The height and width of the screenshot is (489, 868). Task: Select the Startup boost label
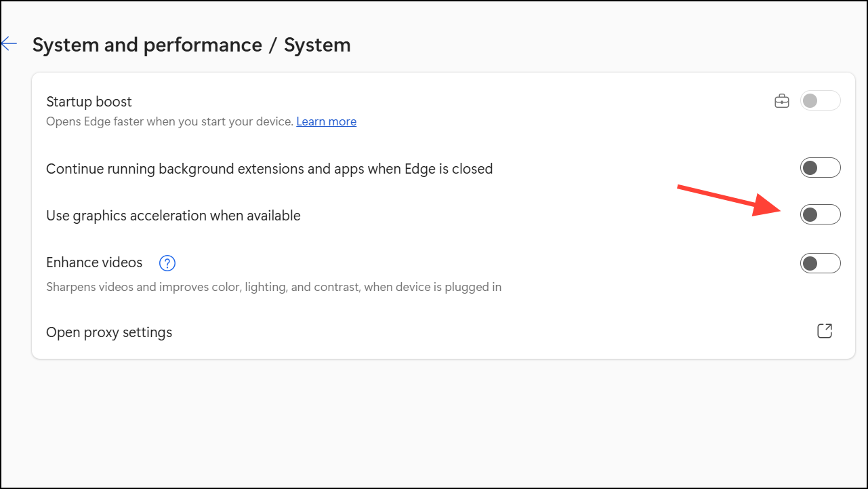tap(89, 102)
